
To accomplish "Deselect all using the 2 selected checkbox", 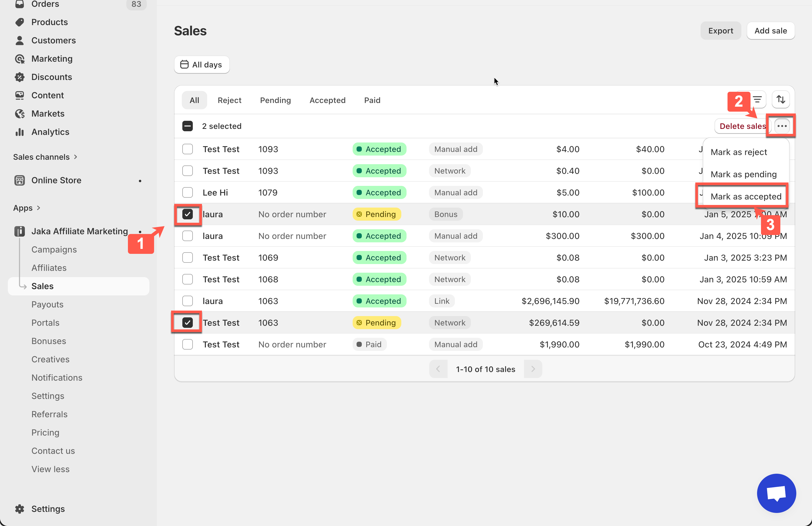I will click(187, 126).
